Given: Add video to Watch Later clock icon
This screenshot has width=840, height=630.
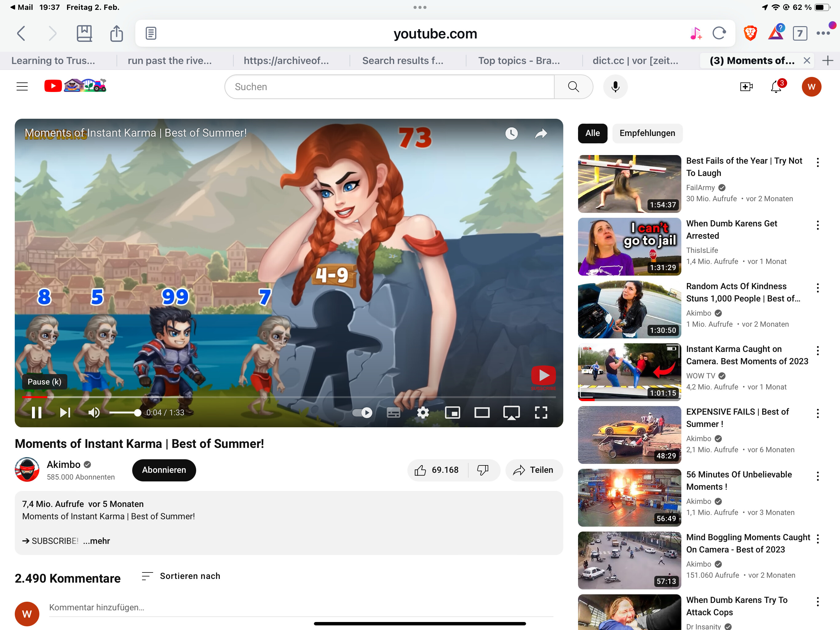Looking at the screenshot, I should point(512,134).
